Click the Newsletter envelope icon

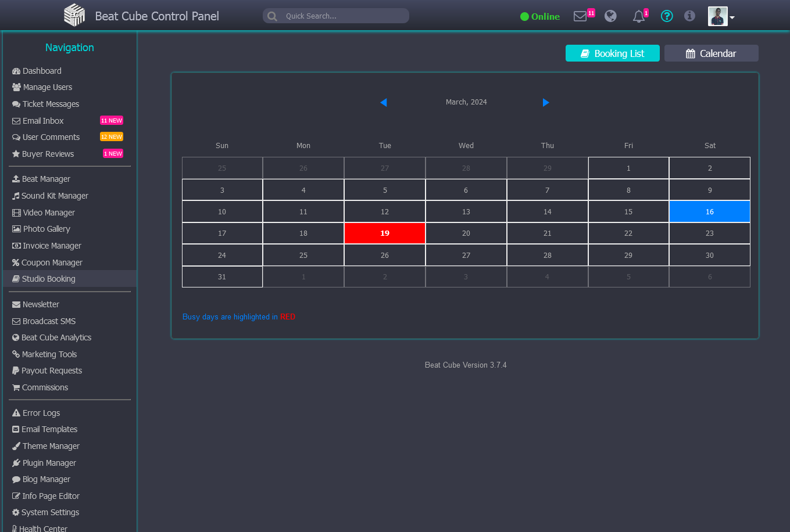coord(16,304)
